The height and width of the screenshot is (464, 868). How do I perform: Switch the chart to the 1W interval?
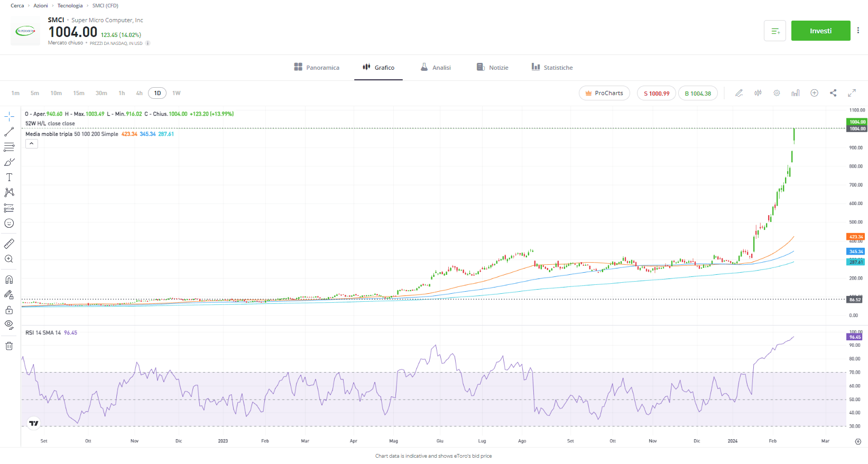(177, 93)
